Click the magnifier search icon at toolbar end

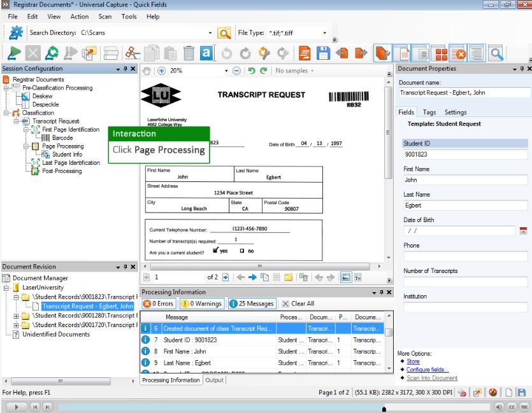pyautogui.click(x=496, y=53)
